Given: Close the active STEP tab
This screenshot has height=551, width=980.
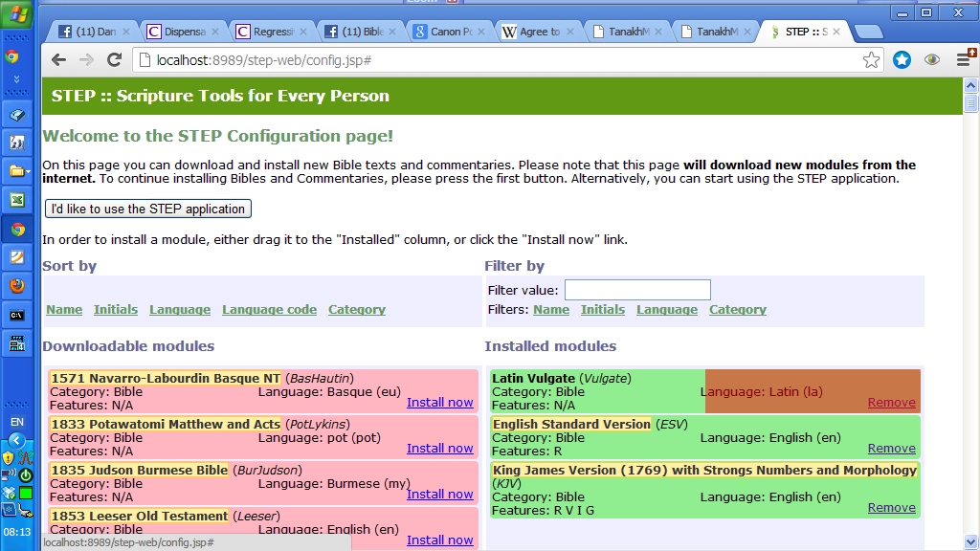Looking at the screenshot, I should (836, 32).
